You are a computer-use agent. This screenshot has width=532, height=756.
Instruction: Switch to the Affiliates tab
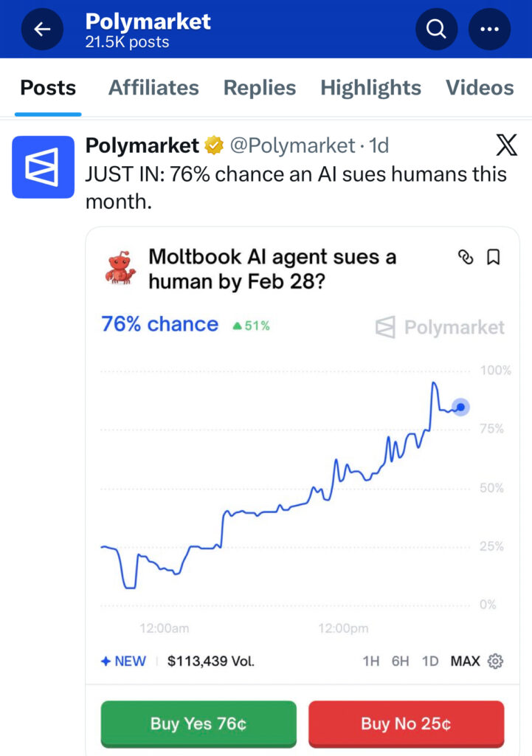[153, 88]
